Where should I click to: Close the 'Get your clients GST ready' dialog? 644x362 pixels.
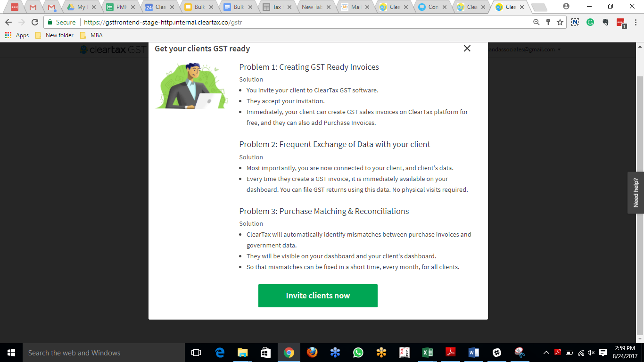[x=467, y=49]
